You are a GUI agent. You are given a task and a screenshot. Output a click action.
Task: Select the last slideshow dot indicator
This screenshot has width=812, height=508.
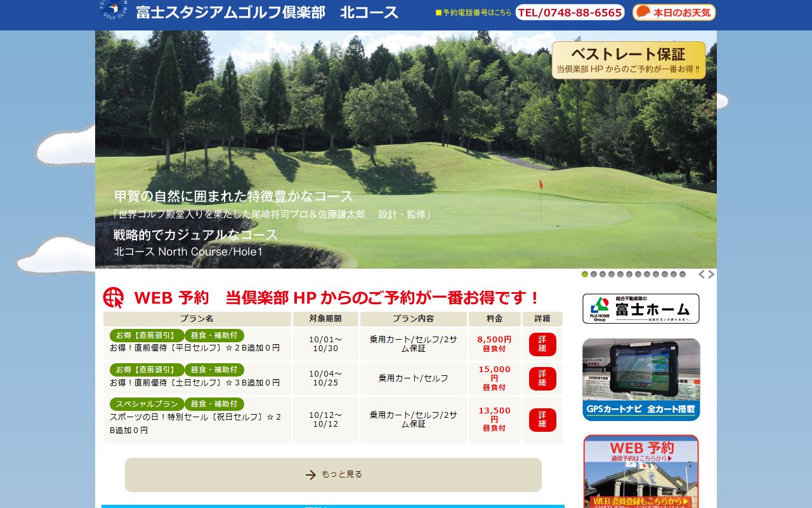(683, 274)
